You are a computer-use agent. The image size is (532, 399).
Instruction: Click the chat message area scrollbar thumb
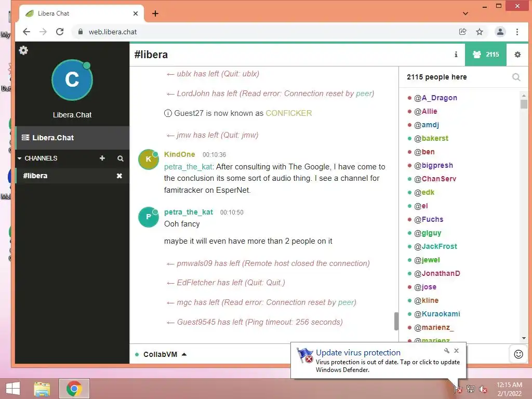pos(396,321)
